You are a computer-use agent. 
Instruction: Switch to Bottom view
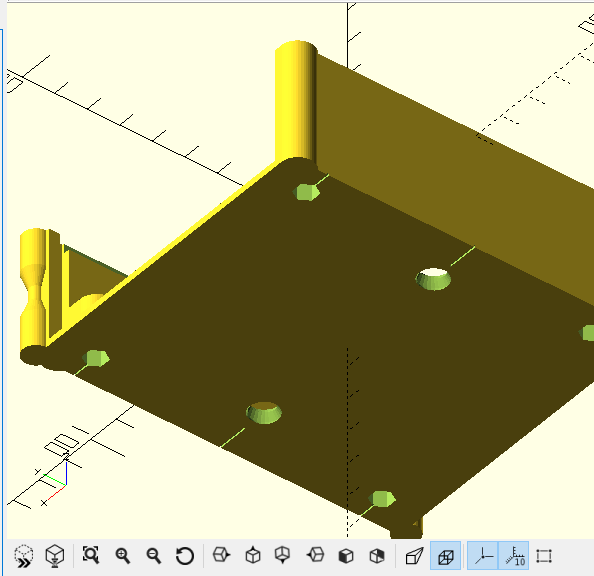coord(283,555)
